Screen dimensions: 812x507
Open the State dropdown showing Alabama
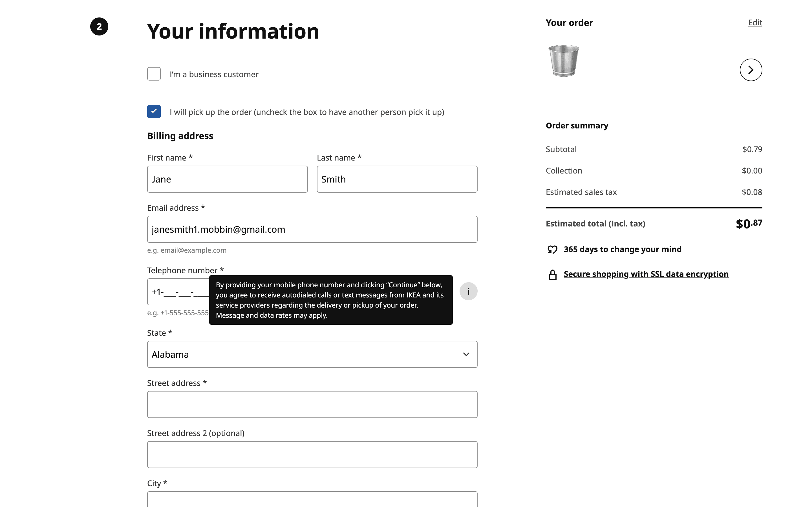point(302,354)
